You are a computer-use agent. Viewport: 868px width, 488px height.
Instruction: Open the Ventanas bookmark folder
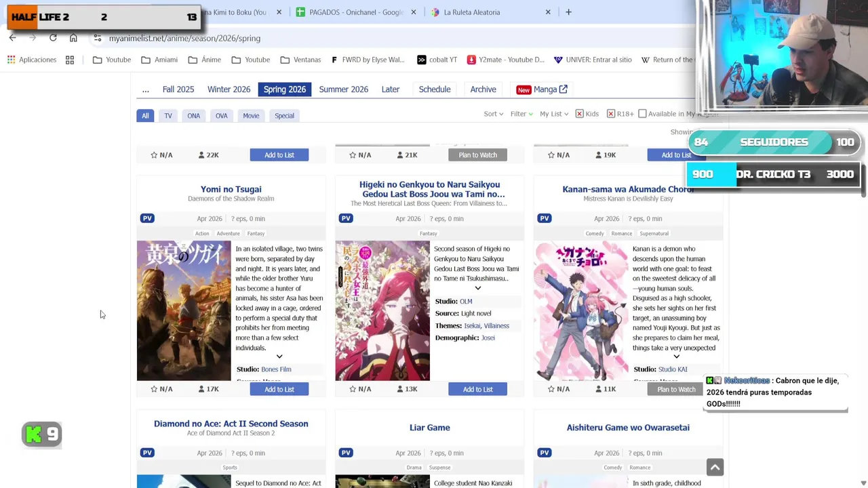pyautogui.click(x=300, y=60)
